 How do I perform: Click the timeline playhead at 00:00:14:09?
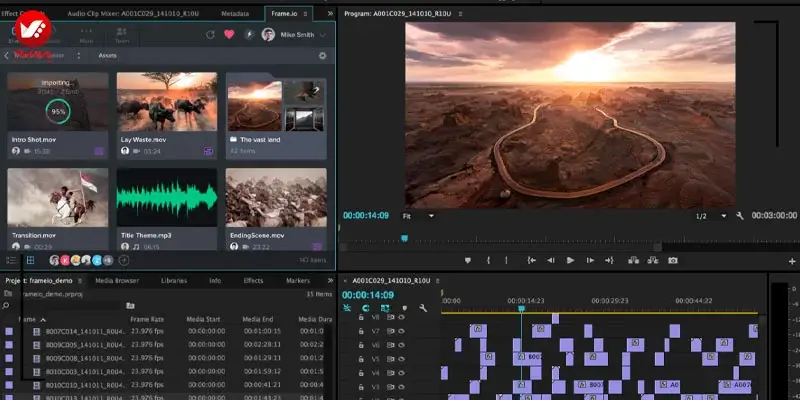[x=521, y=309]
